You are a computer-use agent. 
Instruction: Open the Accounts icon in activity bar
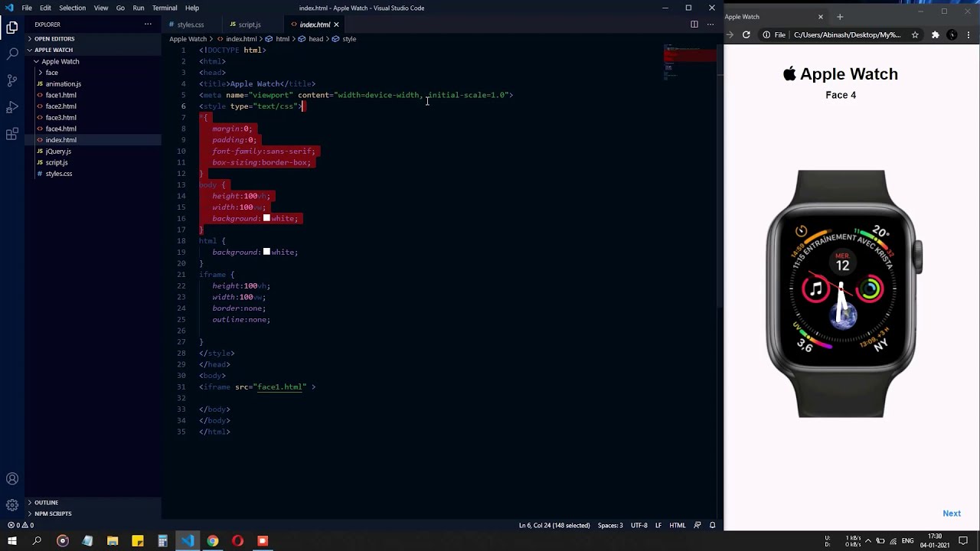click(x=12, y=479)
